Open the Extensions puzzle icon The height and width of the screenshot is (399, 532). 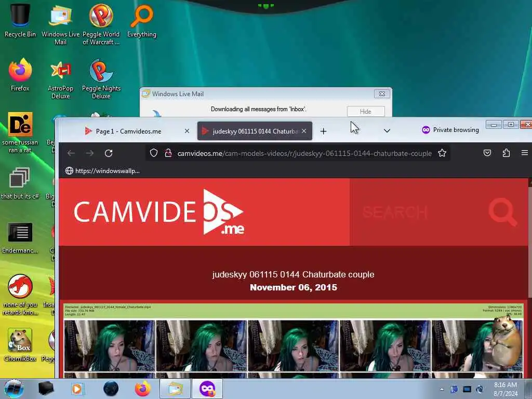pos(506,153)
